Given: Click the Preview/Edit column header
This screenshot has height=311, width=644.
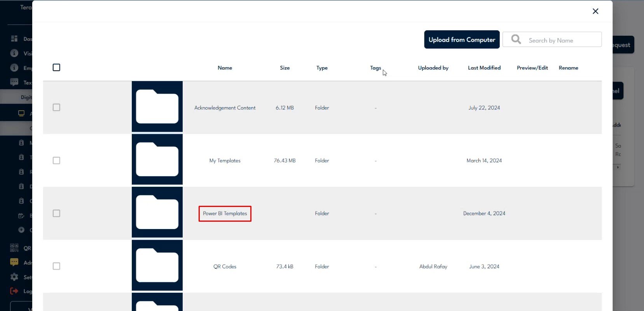Looking at the screenshot, I should pyautogui.click(x=532, y=68).
